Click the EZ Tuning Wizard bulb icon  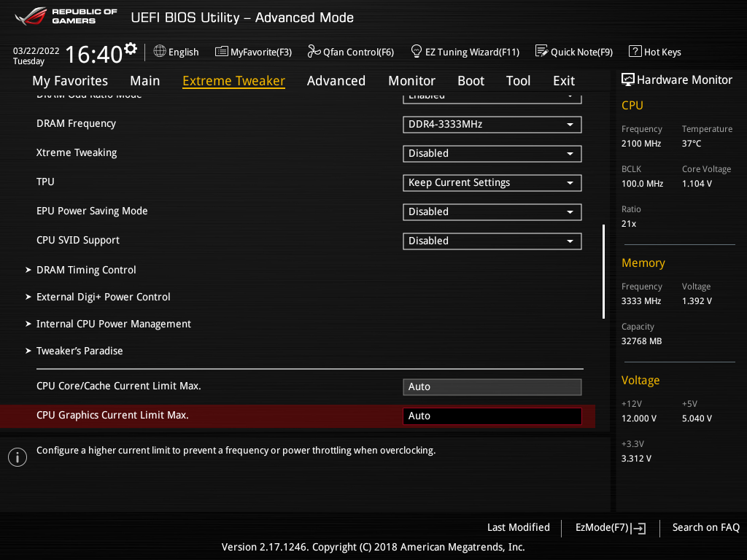tap(416, 51)
